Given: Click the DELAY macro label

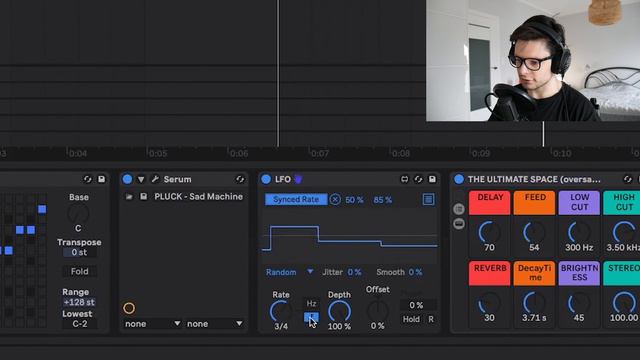Looking at the screenshot, I should (x=489, y=202).
